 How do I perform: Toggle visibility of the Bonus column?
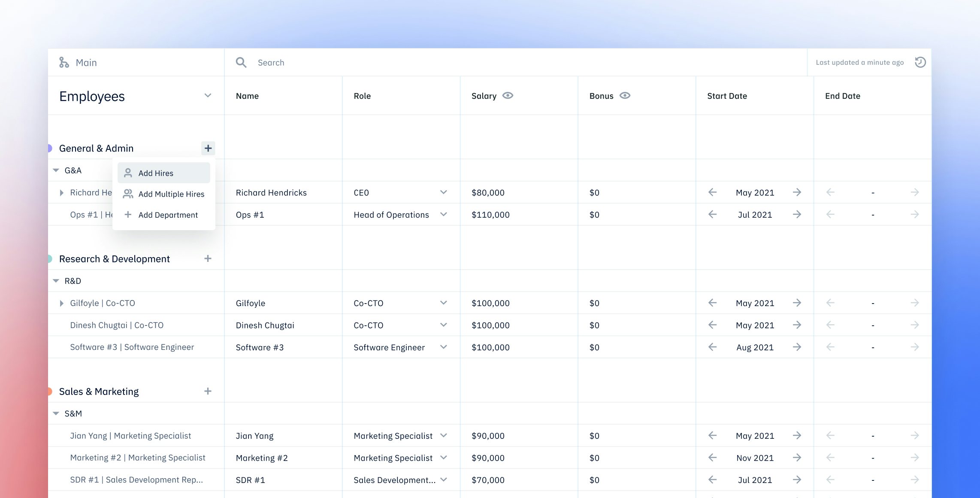[625, 95]
